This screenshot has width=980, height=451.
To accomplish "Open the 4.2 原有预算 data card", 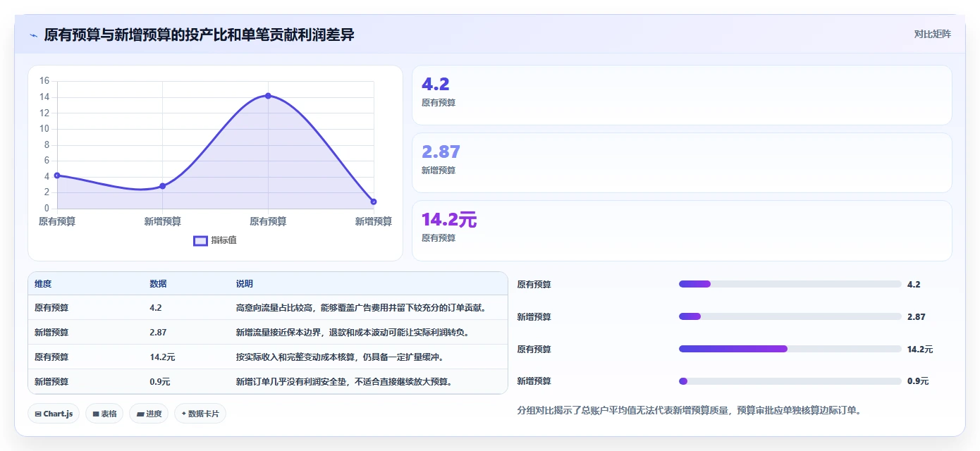I will (682, 95).
